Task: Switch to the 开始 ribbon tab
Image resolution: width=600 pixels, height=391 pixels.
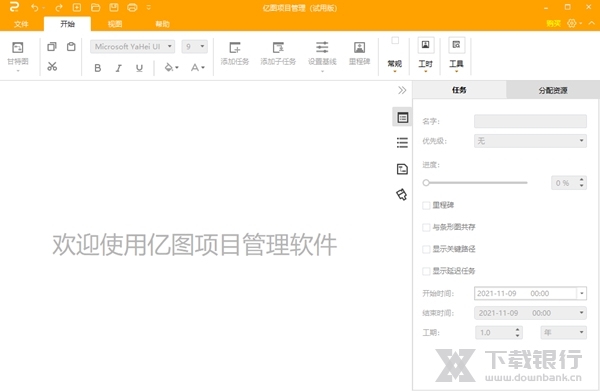Action: point(67,24)
